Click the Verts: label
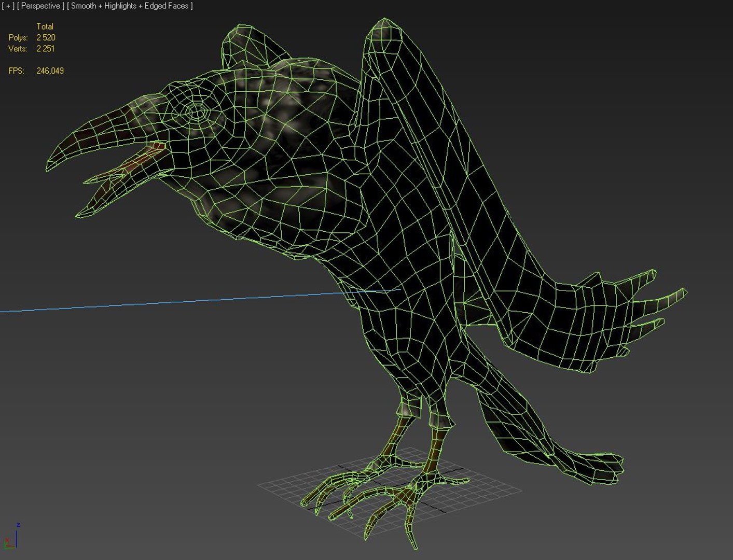This screenshot has height=560, width=733. click(x=17, y=49)
